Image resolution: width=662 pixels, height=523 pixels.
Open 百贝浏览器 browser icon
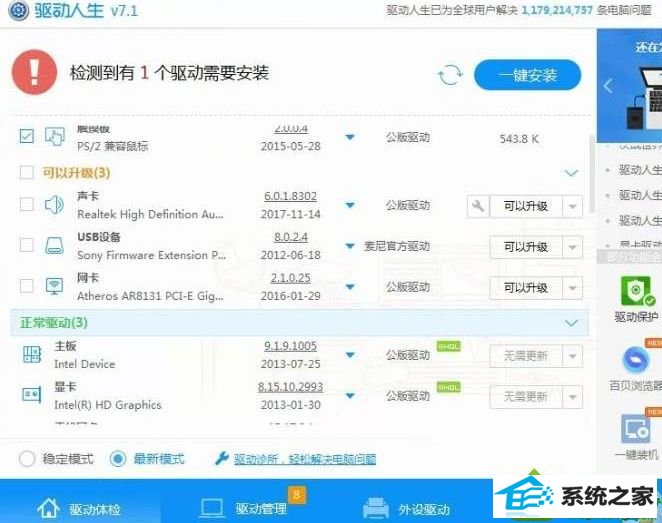[x=636, y=359]
